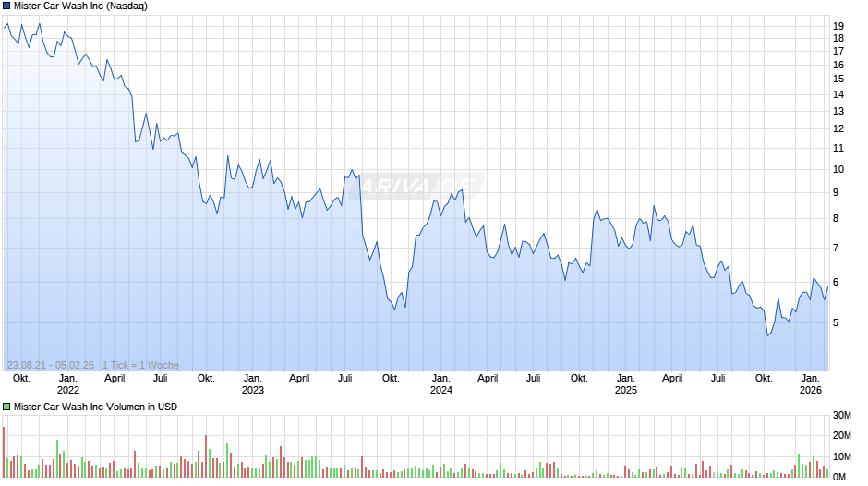Click the Jan. 2023 time axis label
868x486 pixels.
coord(253,384)
